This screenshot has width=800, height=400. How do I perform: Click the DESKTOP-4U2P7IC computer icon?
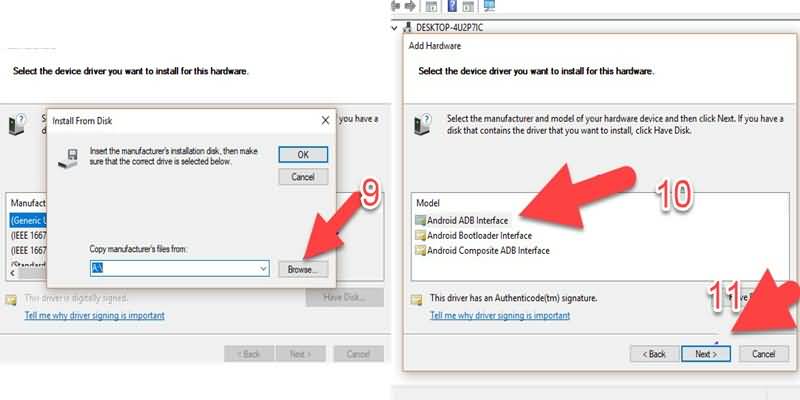407,28
